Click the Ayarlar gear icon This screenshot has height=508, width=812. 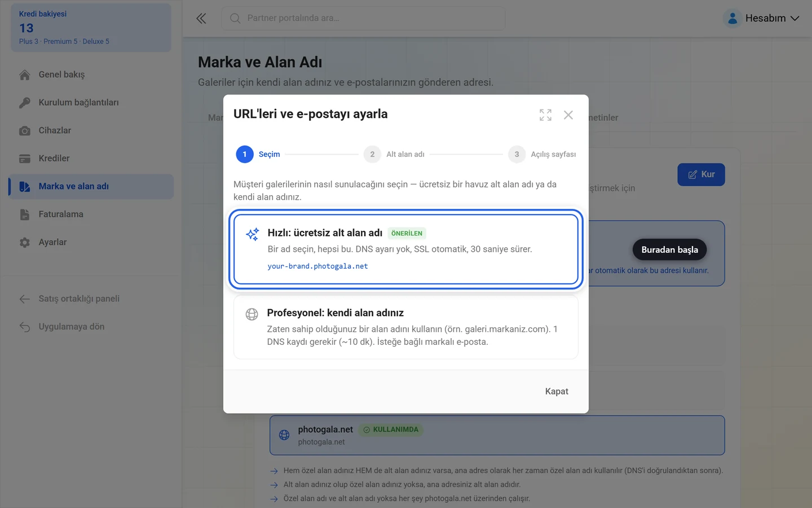pyautogui.click(x=25, y=242)
